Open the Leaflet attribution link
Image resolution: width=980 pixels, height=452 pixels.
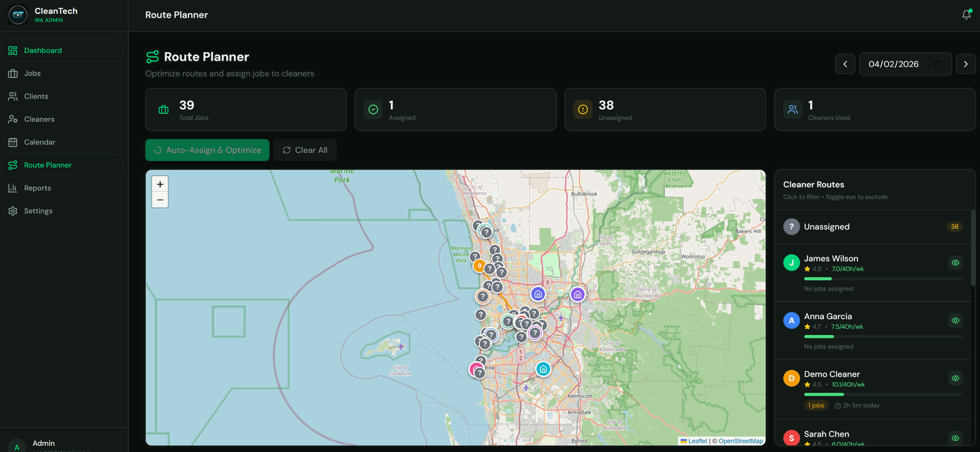pos(694,441)
